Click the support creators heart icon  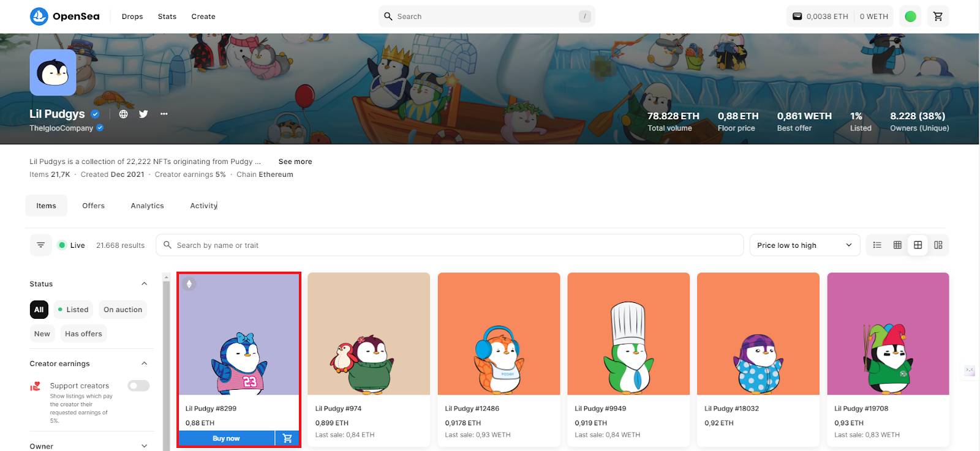[x=36, y=386]
